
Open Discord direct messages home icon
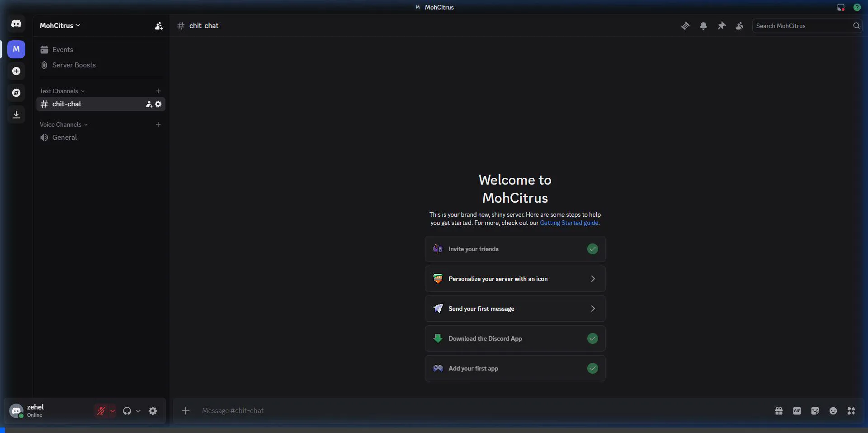[16, 24]
